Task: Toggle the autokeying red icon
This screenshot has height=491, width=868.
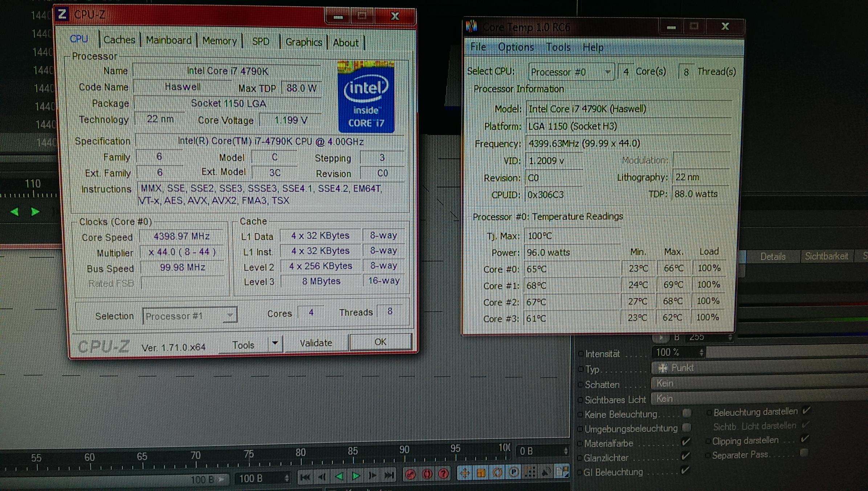Action: coord(427,474)
